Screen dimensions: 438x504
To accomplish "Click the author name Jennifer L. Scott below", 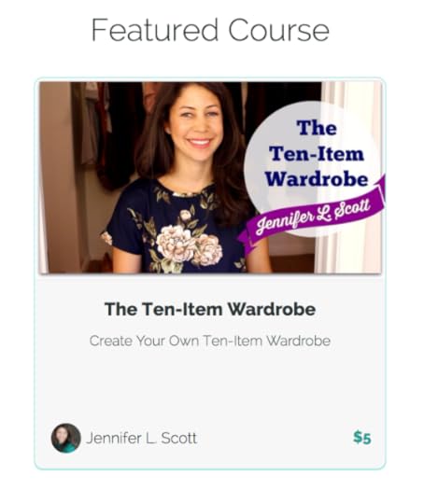I will (x=142, y=438).
